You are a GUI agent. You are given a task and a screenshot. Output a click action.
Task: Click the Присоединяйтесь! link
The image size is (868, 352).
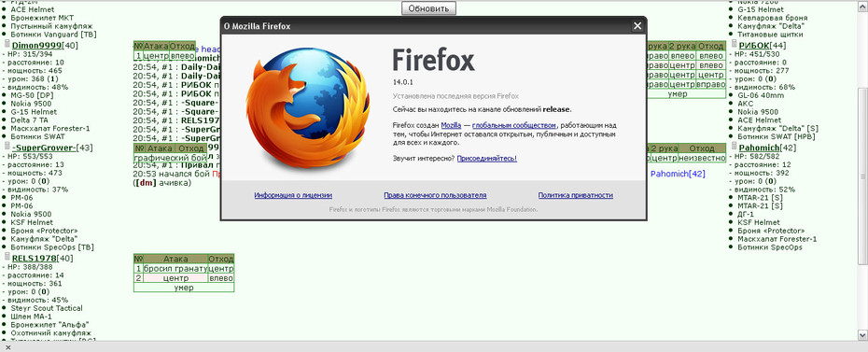(x=486, y=159)
